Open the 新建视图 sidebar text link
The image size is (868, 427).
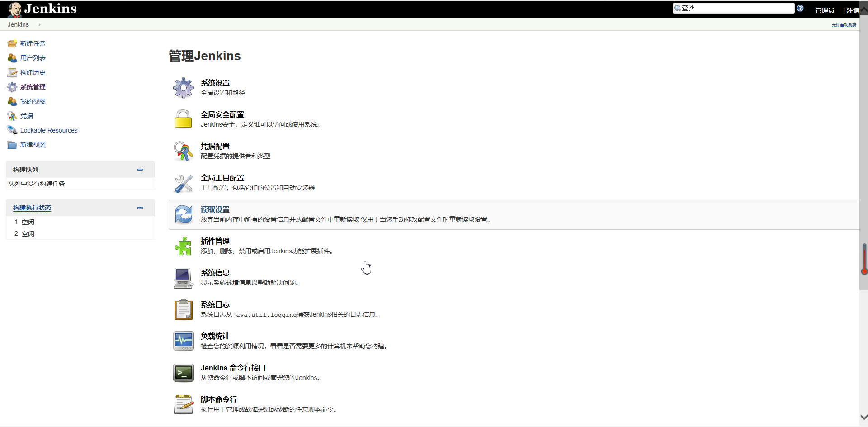pyautogui.click(x=33, y=145)
